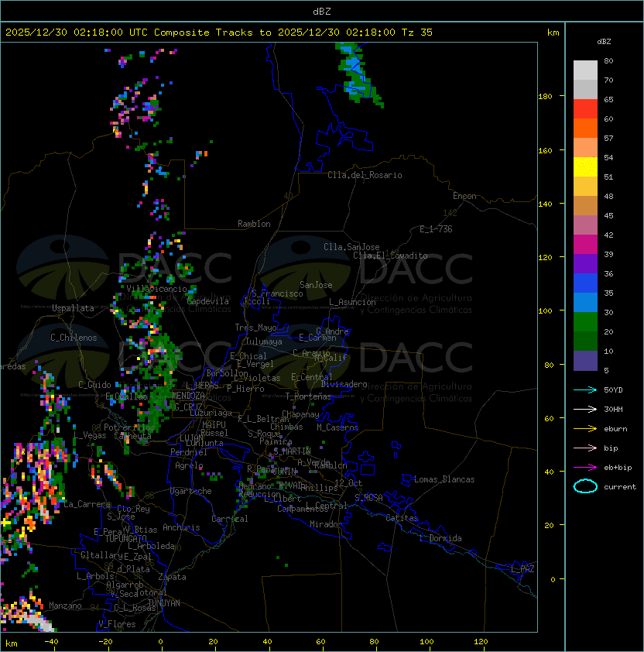Viewport: 644px width, 652px height.
Task: Click the 'Carrizal' label
Action: [230, 519]
